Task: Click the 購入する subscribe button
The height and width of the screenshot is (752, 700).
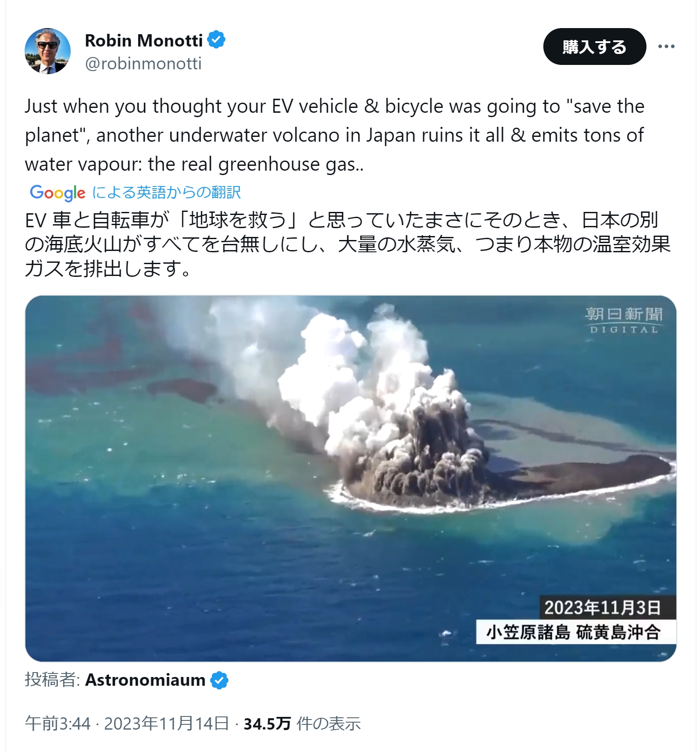Action: 594,47
